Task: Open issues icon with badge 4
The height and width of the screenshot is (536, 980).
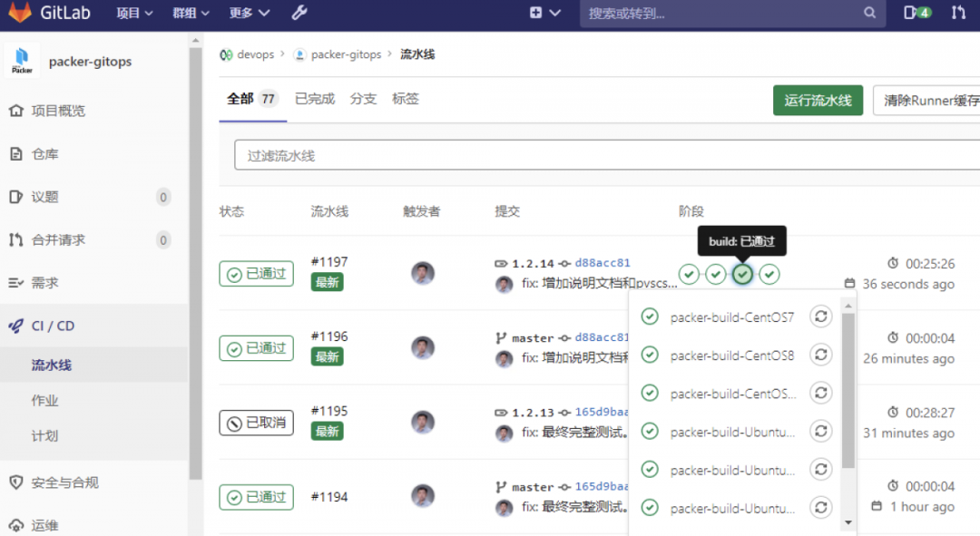Action: click(x=916, y=13)
